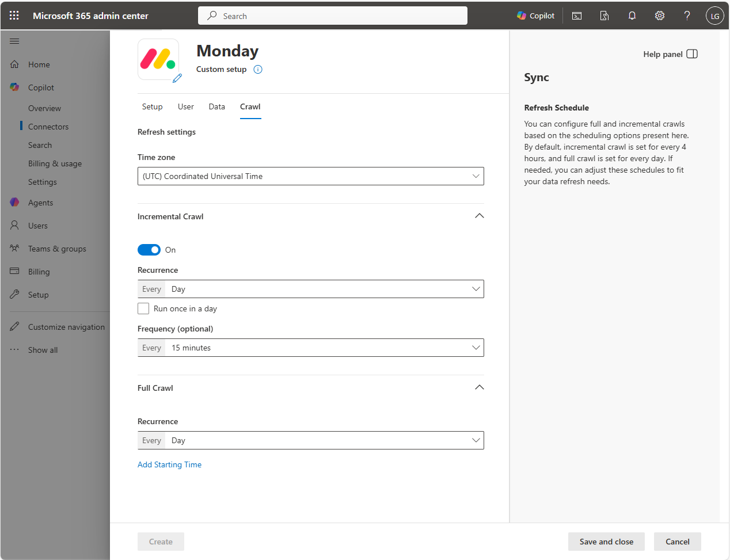Switch to the Setup tab
The height and width of the screenshot is (560, 730).
153,106
